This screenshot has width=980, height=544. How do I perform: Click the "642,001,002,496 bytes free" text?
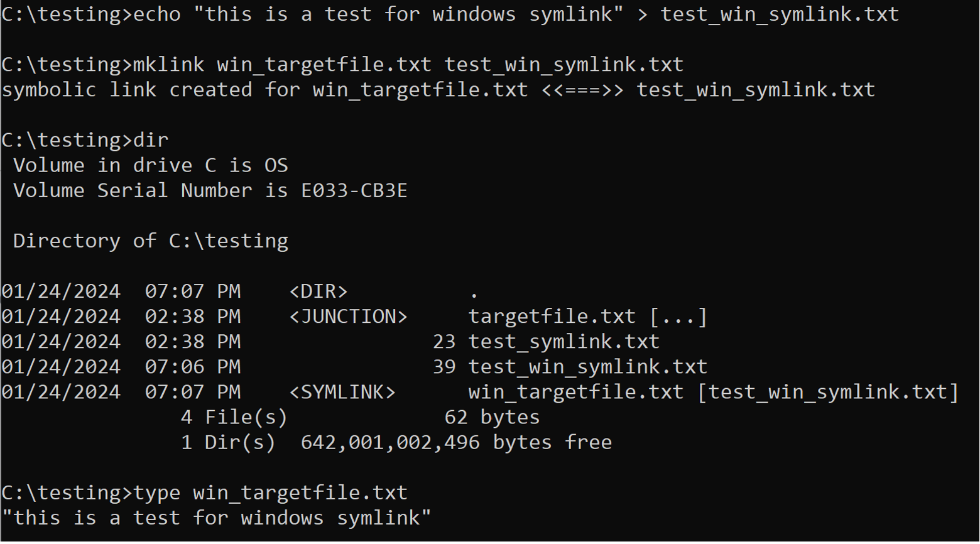456,442
